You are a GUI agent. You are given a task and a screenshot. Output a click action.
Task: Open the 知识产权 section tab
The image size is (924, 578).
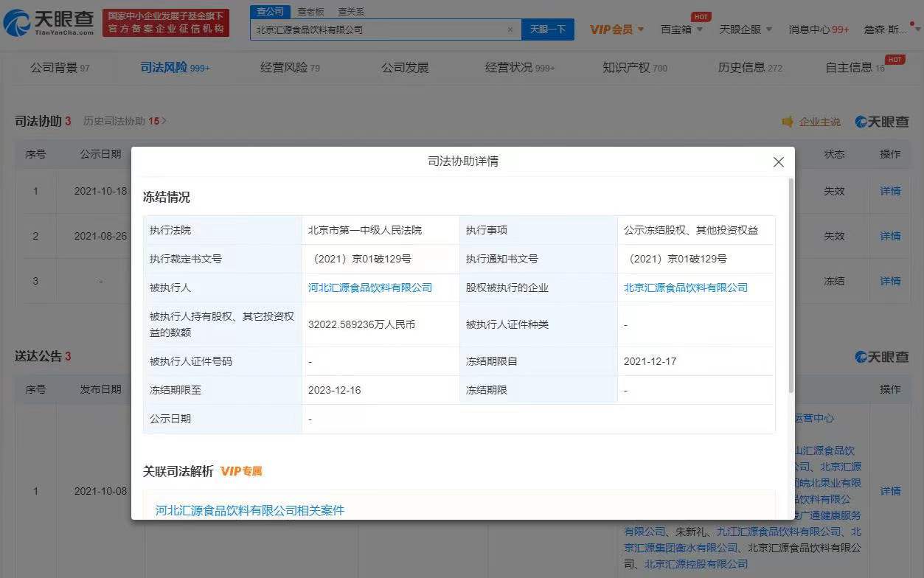pos(635,68)
